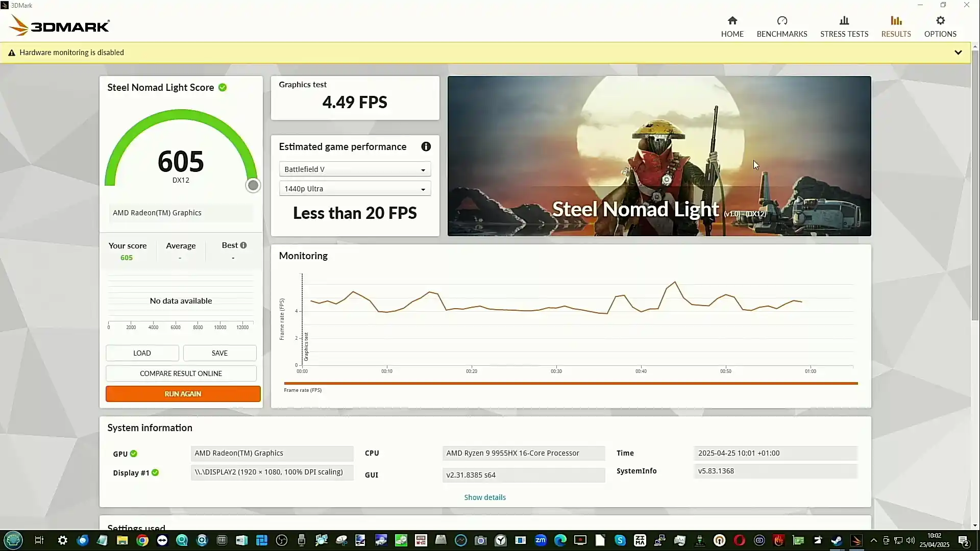The image size is (980, 551).
Task: Switch to the Results tab
Action: pos(896,26)
